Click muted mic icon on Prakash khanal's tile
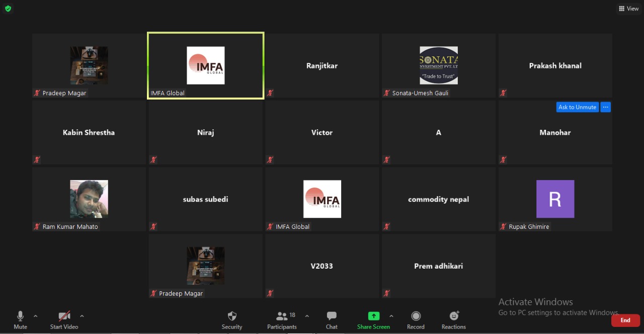 [504, 93]
